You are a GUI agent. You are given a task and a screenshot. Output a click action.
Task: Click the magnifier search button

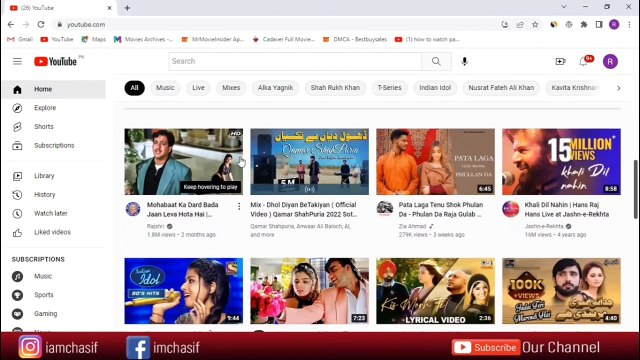point(436,62)
